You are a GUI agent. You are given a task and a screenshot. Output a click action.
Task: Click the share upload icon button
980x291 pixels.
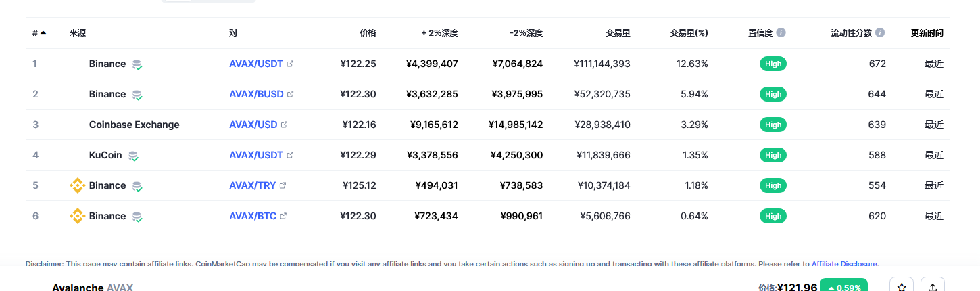[x=933, y=287]
